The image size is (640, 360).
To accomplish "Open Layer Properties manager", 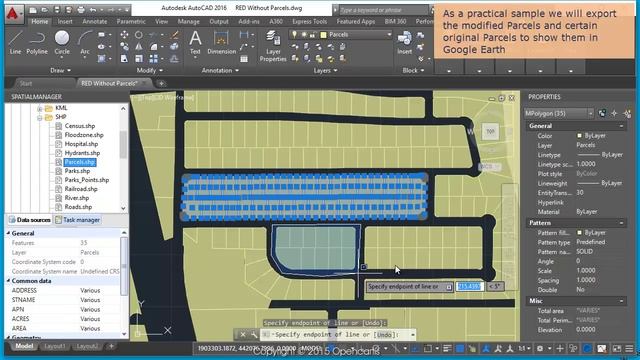I will [x=273, y=46].
